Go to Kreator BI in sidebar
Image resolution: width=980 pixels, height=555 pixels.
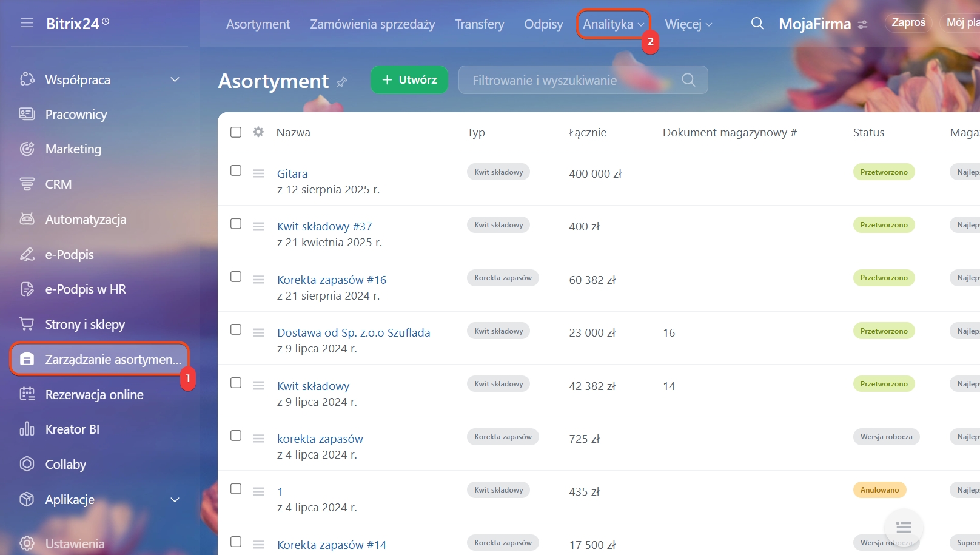[72, 429]
